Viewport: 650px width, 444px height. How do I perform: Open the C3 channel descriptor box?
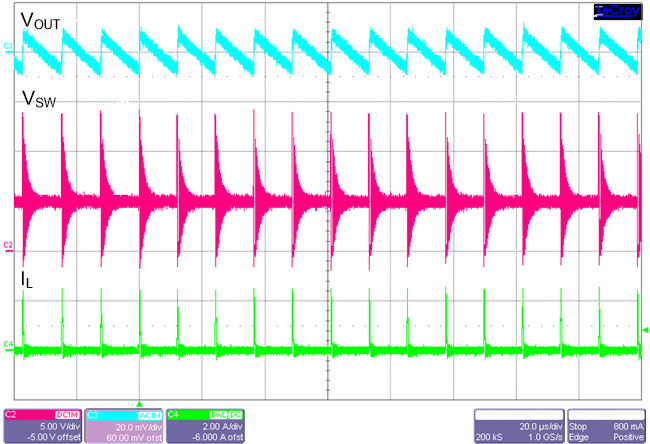tap(121, 425)
